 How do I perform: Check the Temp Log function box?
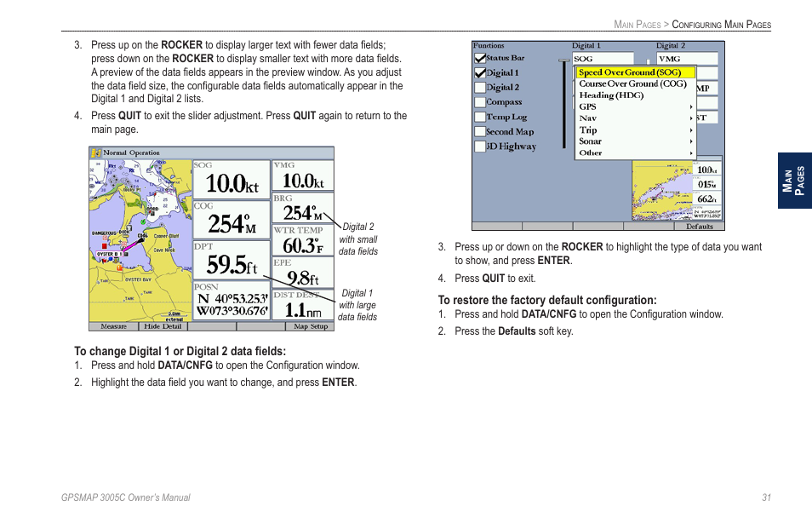(x=480, y=117)
